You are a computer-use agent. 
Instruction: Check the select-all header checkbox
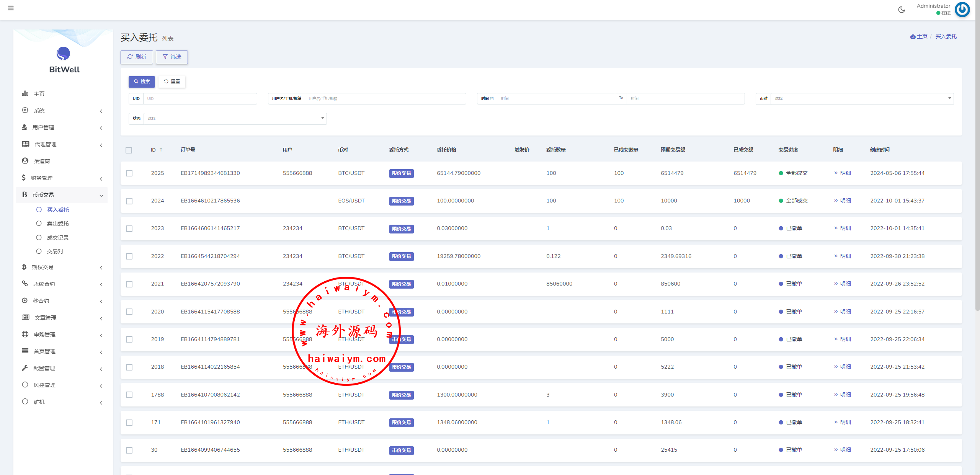[x=129, y=150]
